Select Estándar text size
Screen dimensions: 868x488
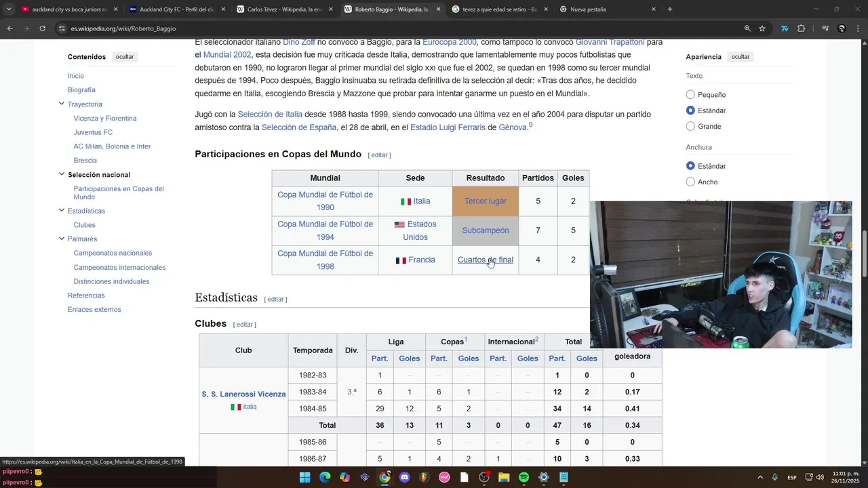click(x=690, y=110)
